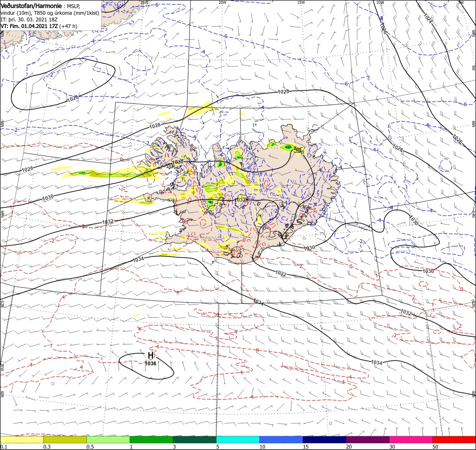476x450 pixels.
Task: Click the '25W' longitude label
Action: tap(145, 2)
